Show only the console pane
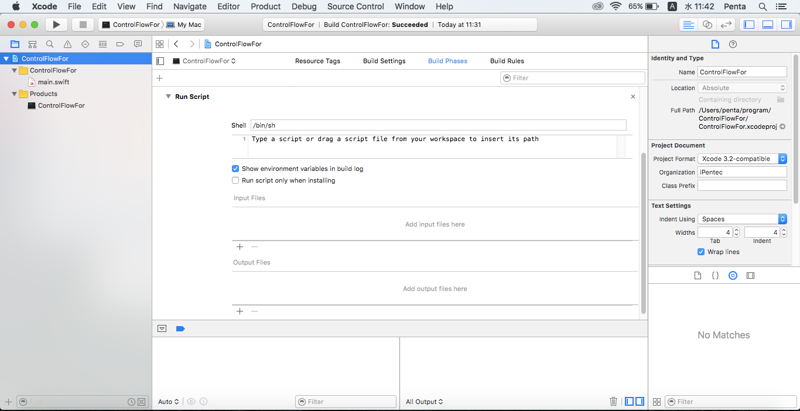Image resolution: width=800 pixels, height=411 pixels. [x=640, y=402]
